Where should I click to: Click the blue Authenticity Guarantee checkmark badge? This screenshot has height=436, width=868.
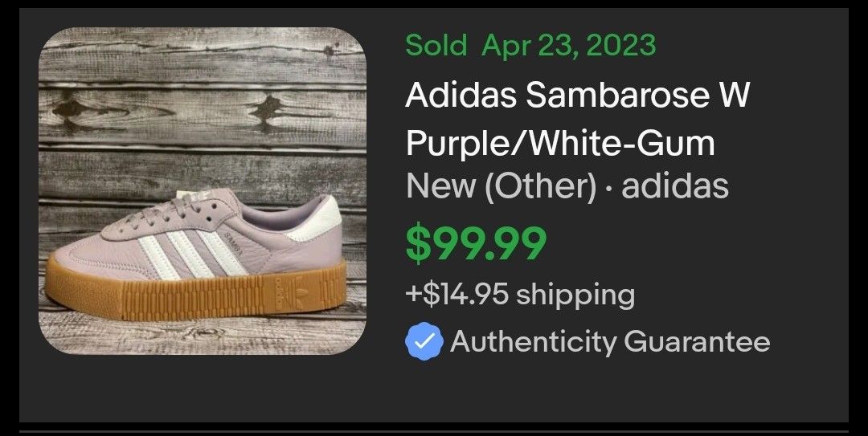point(424,341)
